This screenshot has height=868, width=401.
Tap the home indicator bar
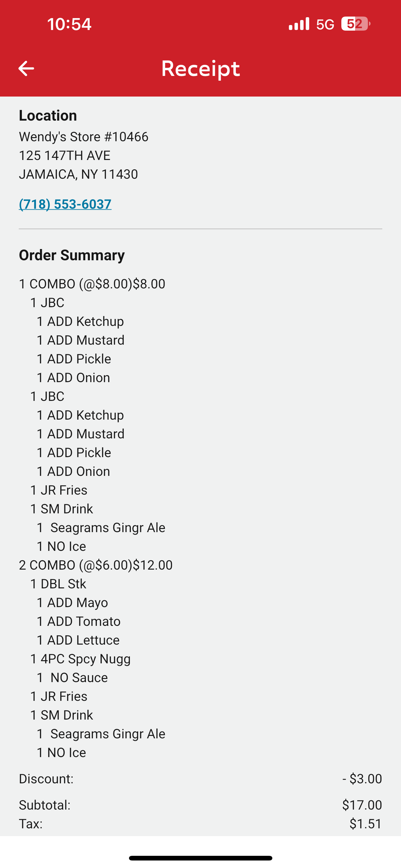(200, 858)
